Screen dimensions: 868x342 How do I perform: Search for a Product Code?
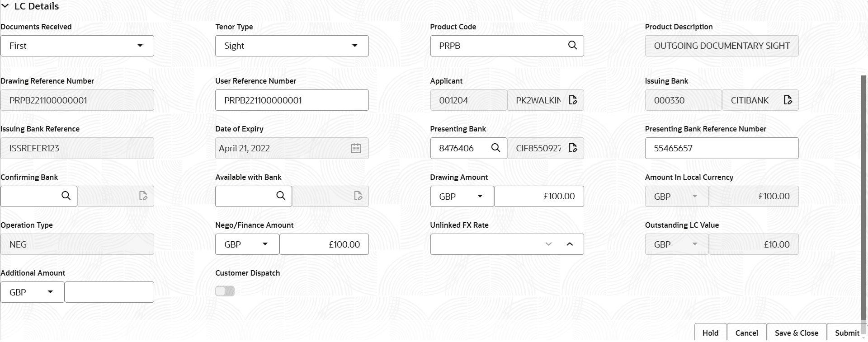coord(572,46)
